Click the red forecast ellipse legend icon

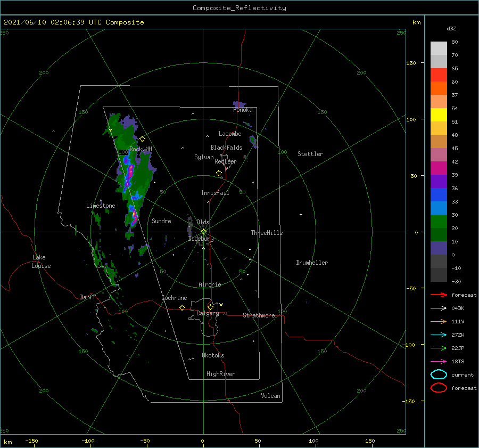pos(439,388)
